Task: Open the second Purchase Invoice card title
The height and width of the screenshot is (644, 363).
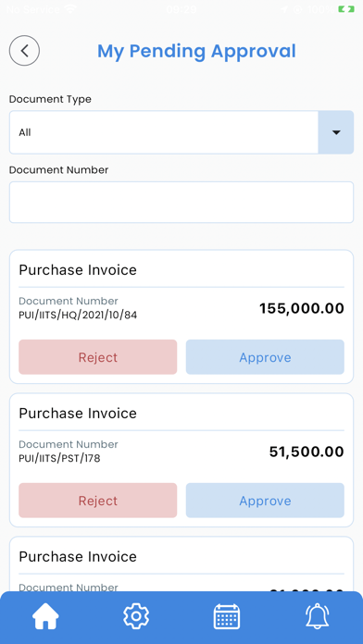Action: (78, 414)
